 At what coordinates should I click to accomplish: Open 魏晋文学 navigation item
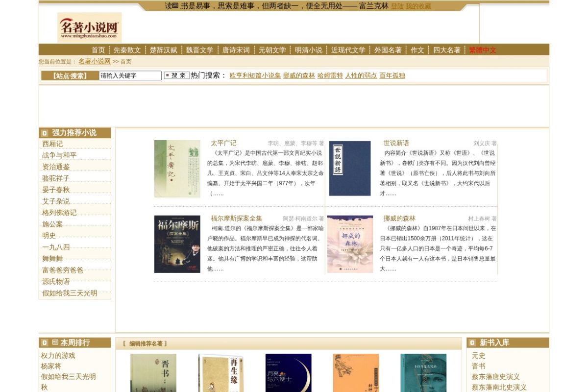click(199, 50)
